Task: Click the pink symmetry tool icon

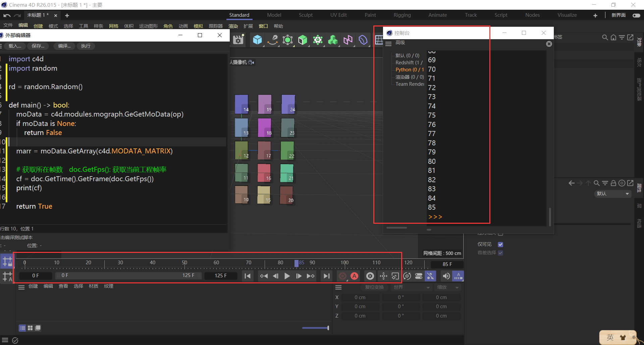Action: 348,40
